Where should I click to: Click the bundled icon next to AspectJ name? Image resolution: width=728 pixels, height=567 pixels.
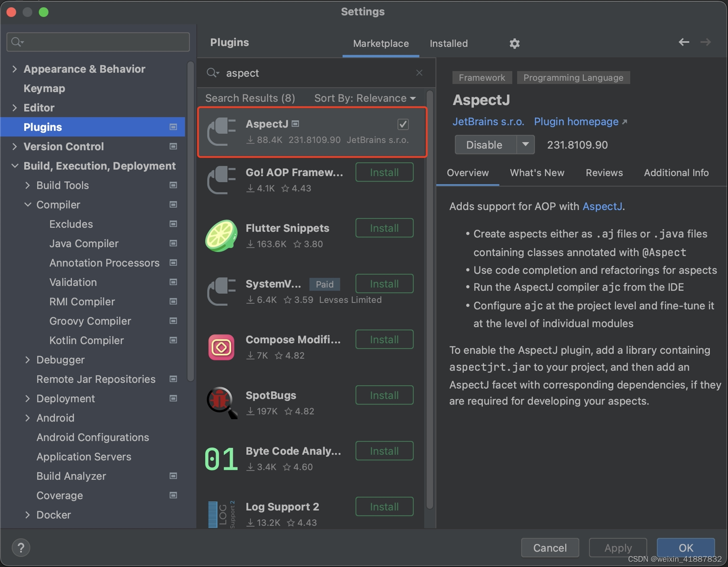tap(296, 124)
